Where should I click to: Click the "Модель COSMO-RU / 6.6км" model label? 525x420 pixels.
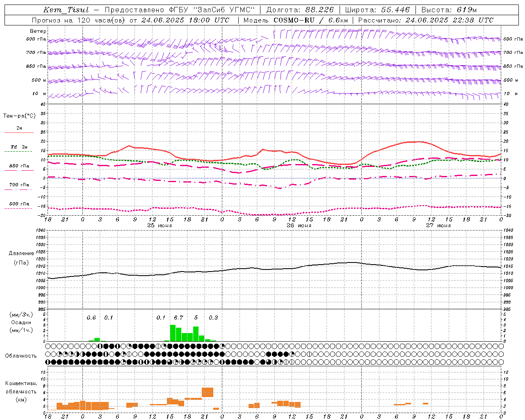pos(295,20)
